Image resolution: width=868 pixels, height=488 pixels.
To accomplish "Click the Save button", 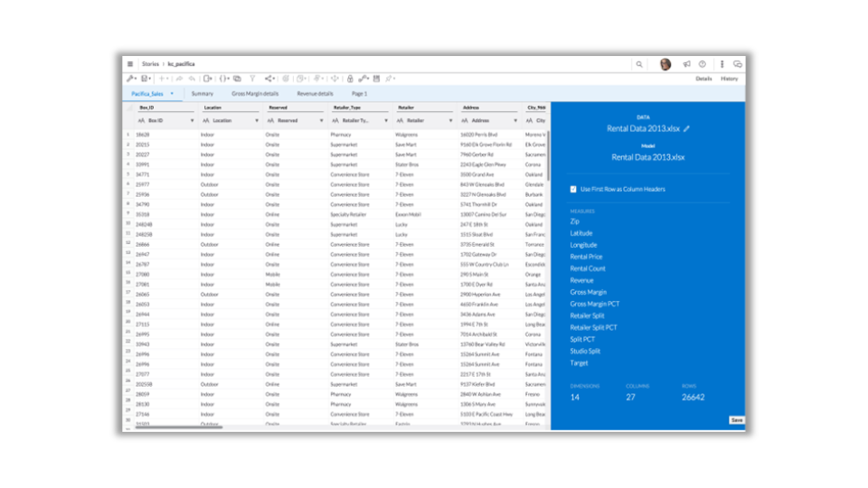I will pyautogui.click(x=736, y=420).
